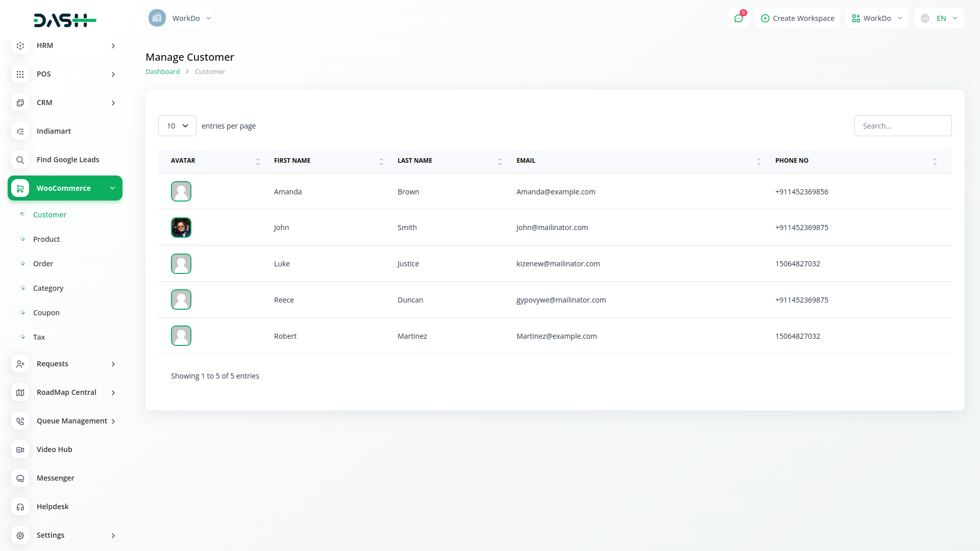
Task: Click the Create Workspace button
Action: point(797,18)
